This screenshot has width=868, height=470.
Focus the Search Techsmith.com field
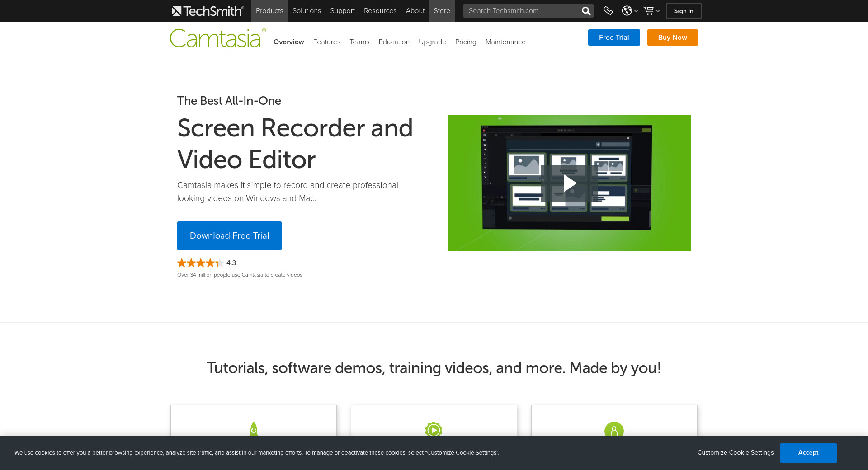(x=522, y=11)
